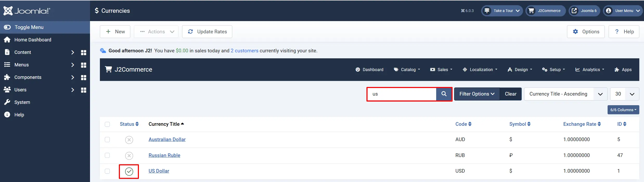
Task: Tick the select-all checkbox in header
Action: pos(107,124)
